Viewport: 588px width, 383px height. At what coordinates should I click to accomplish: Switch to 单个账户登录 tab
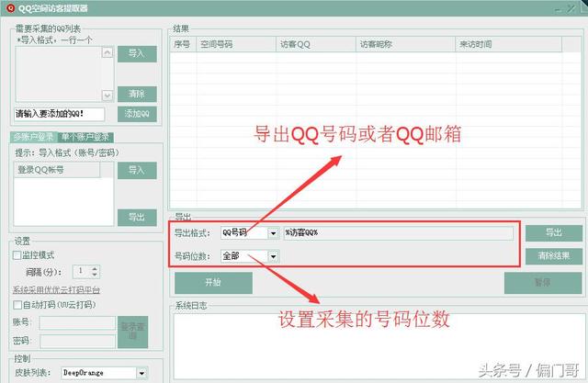tap(85, 137)
